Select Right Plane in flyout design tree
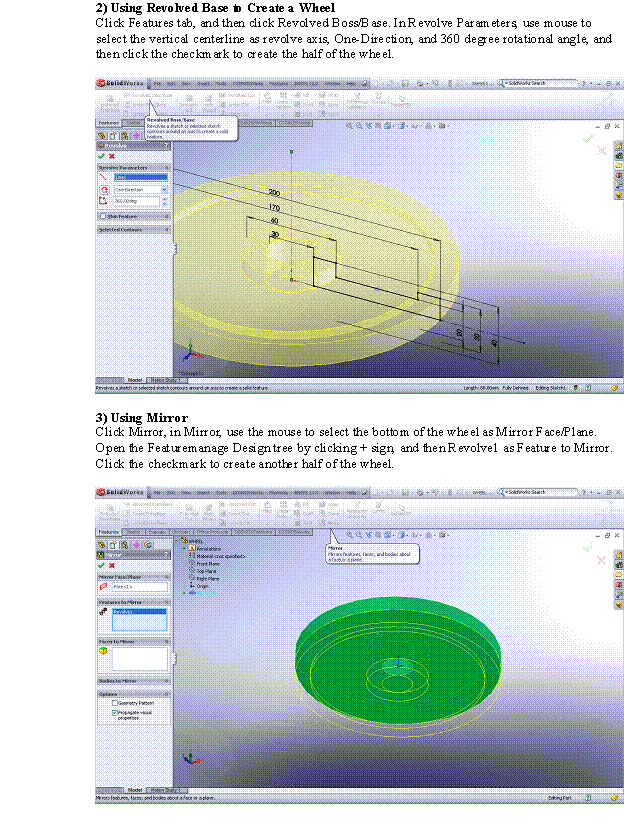 click(208, 579)
